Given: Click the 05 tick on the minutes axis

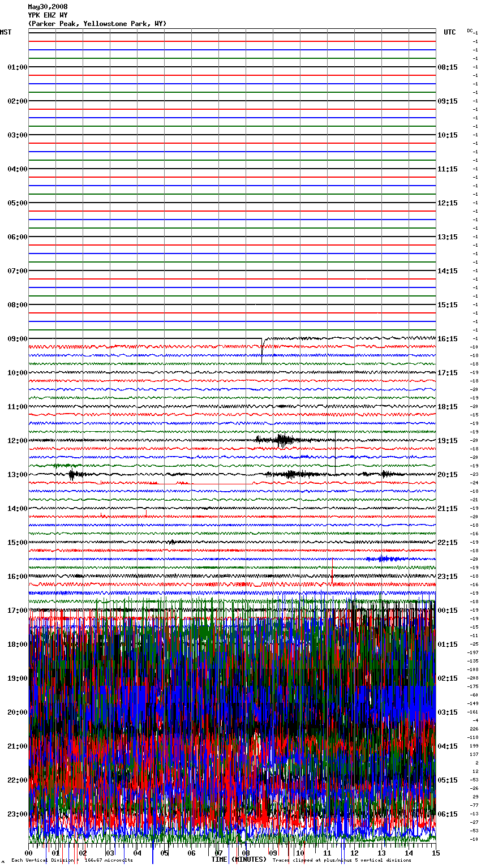Looking at the screenshot, I should click(x=164, y=853).
